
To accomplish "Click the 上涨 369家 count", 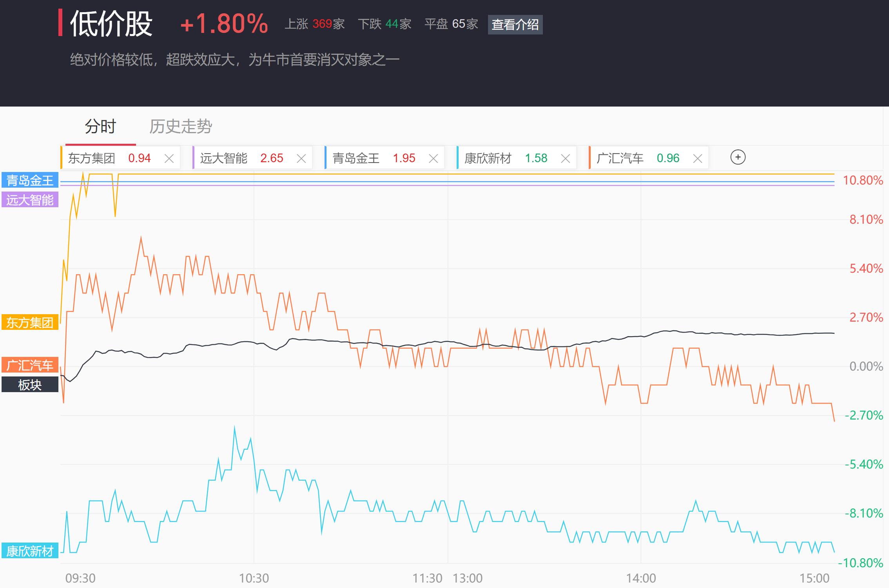I will pyautogui.click(x=314, y=24).
